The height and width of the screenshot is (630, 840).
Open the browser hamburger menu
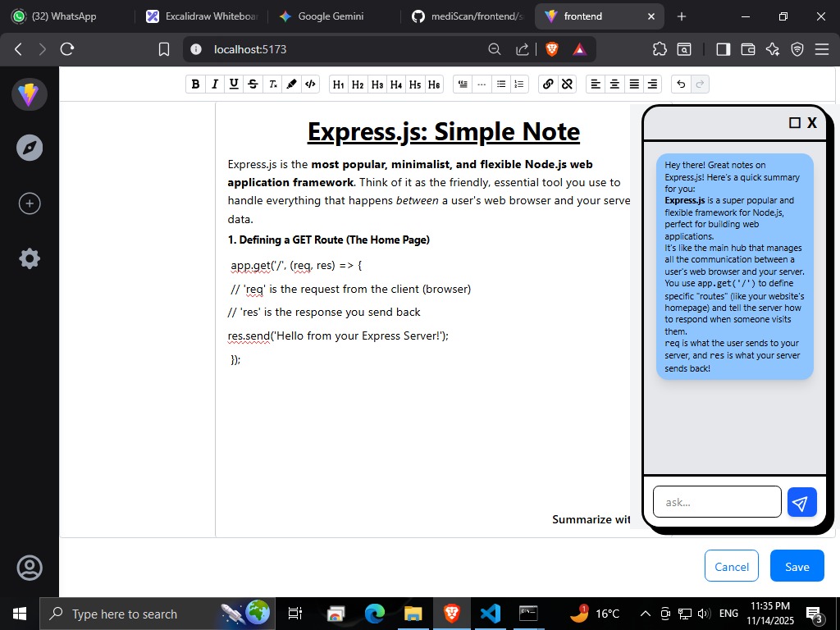point(823,49)
